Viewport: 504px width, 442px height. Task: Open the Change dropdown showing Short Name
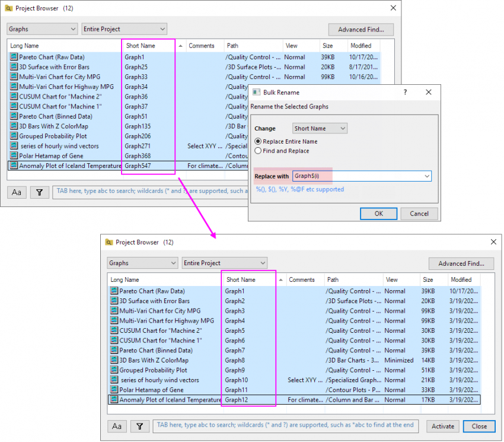320,128
